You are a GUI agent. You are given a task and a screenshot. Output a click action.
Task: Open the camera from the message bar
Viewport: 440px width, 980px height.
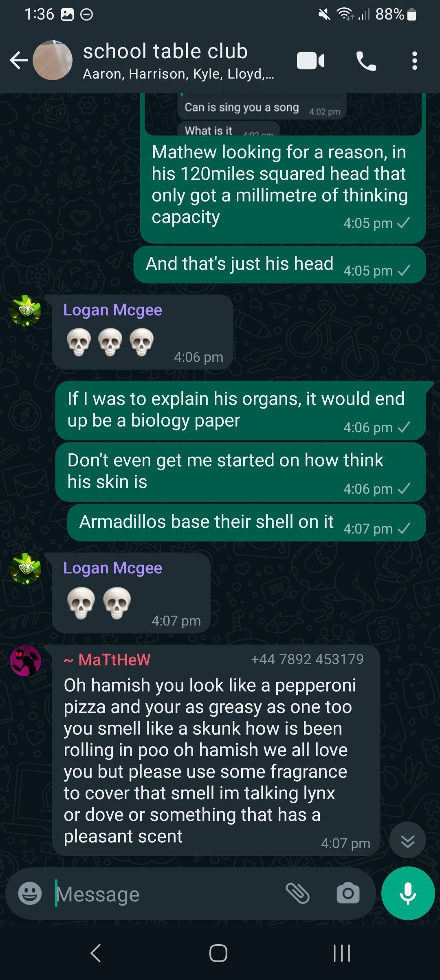(348, 893)
